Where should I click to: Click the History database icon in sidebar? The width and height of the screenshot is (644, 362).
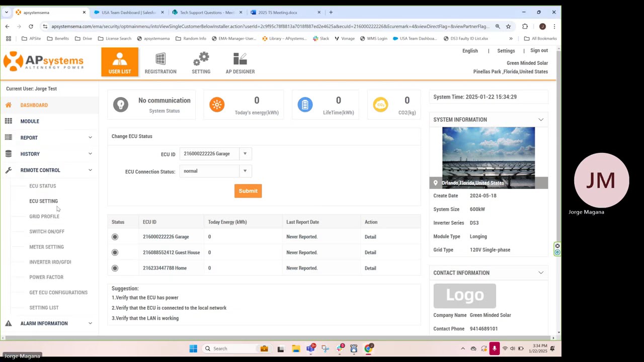tap(9, 154)
